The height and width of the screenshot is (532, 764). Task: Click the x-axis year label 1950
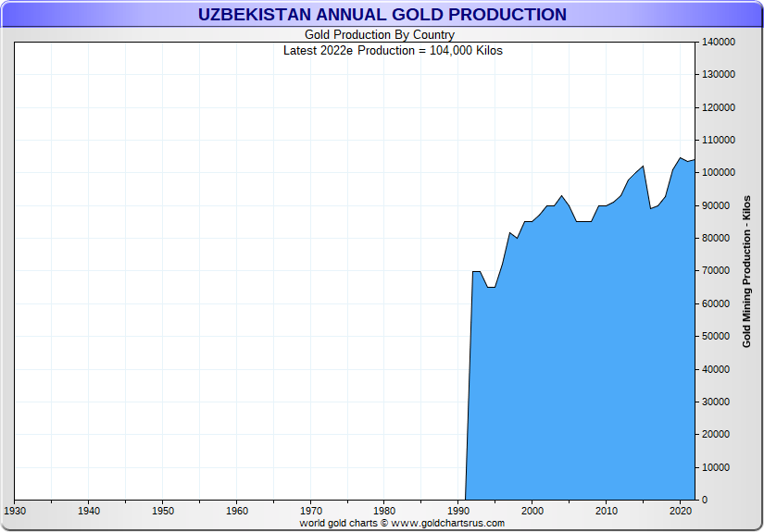(163, 511)
